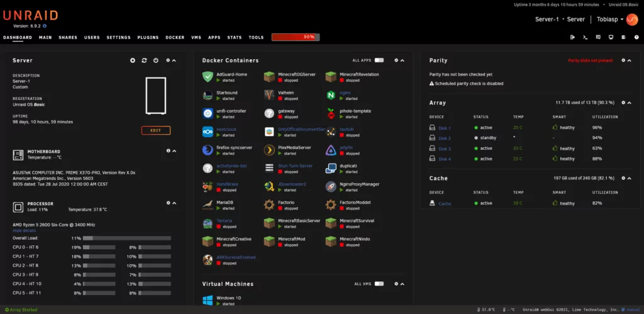Click the Terraria container icon
644x314 pixels.
pos(208,223)
